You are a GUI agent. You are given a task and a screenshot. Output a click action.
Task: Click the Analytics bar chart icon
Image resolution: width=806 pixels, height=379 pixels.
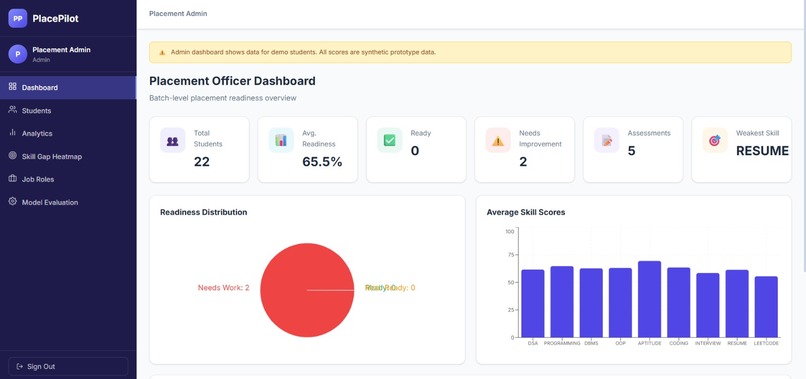[x=13, y=133]
